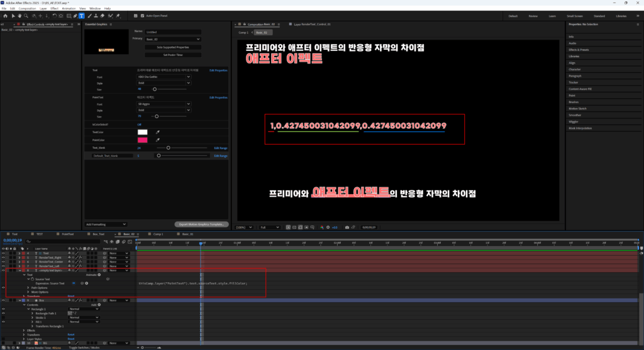Select the Roto Brush tool
644x350 pixels.
[x=111, y=16]
